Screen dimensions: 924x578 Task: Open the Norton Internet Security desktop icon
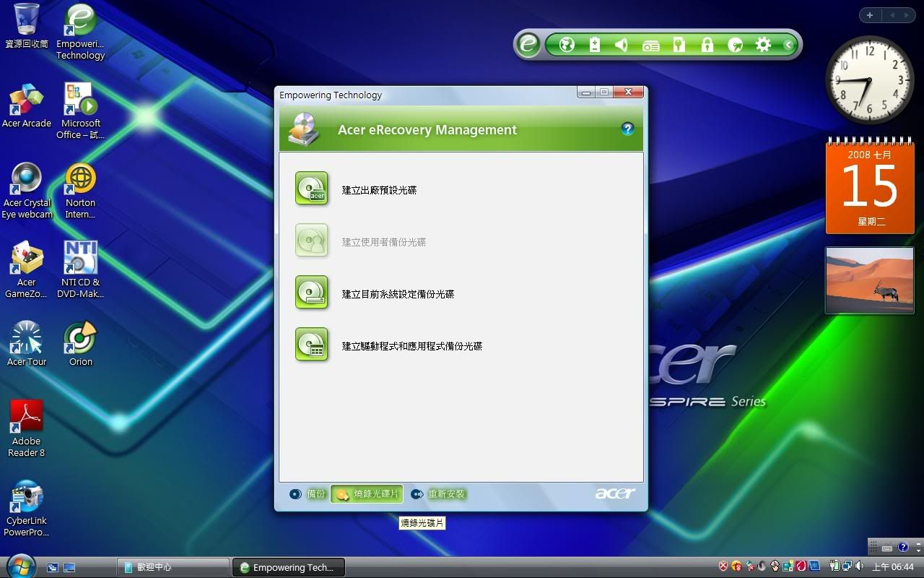pyautogui.click(x=80, y=191)
